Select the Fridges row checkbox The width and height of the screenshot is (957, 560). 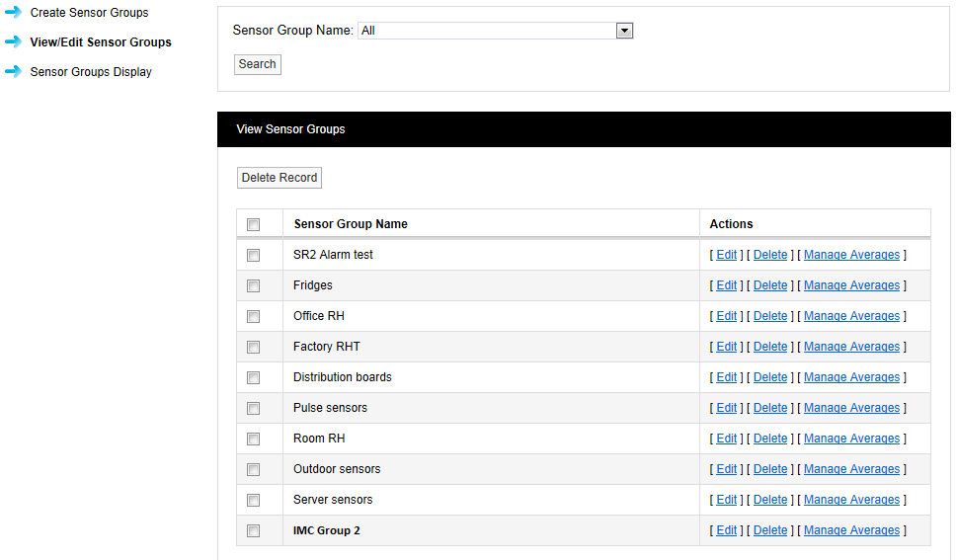(x=254, y=285)
